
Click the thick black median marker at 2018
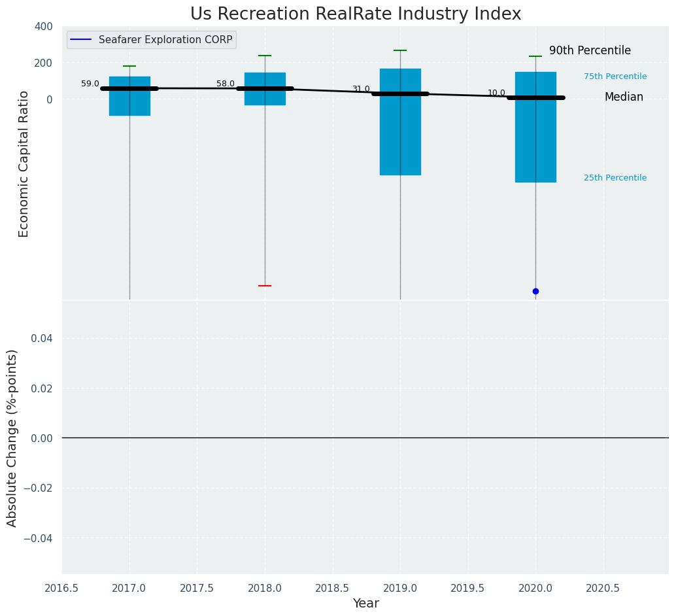(x=265, y=88)
